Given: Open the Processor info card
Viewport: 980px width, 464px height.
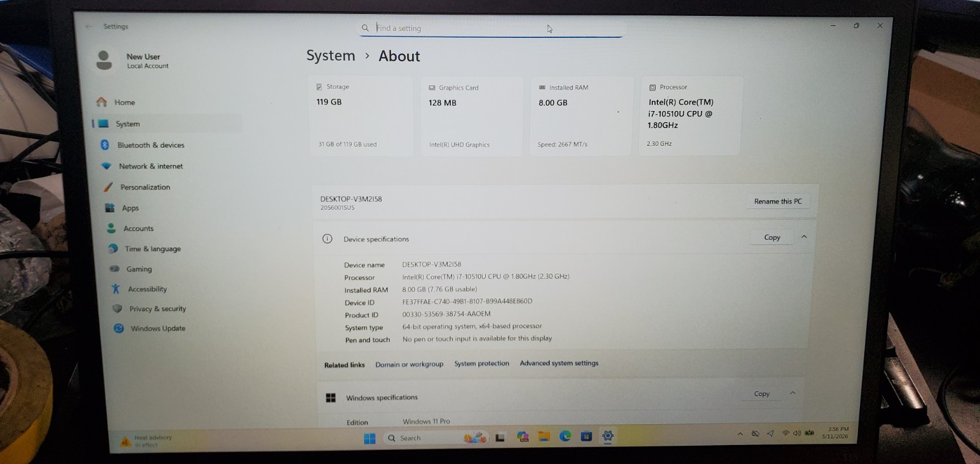Looking at the screenshot, I should (690, 115).
